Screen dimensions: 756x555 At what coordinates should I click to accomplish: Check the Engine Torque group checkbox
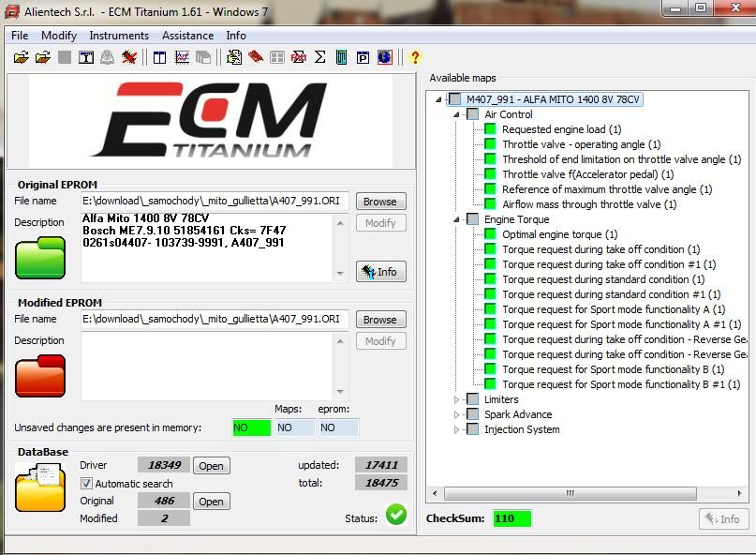472,219
